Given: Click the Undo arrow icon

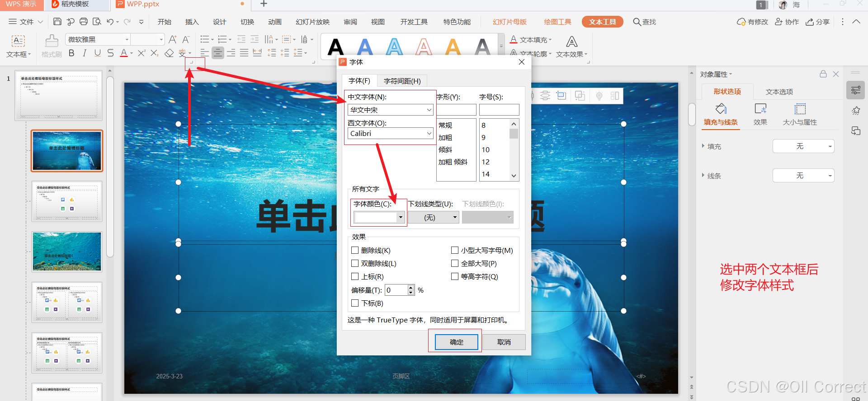Looking at the screenshot, I should click(110, 22).
